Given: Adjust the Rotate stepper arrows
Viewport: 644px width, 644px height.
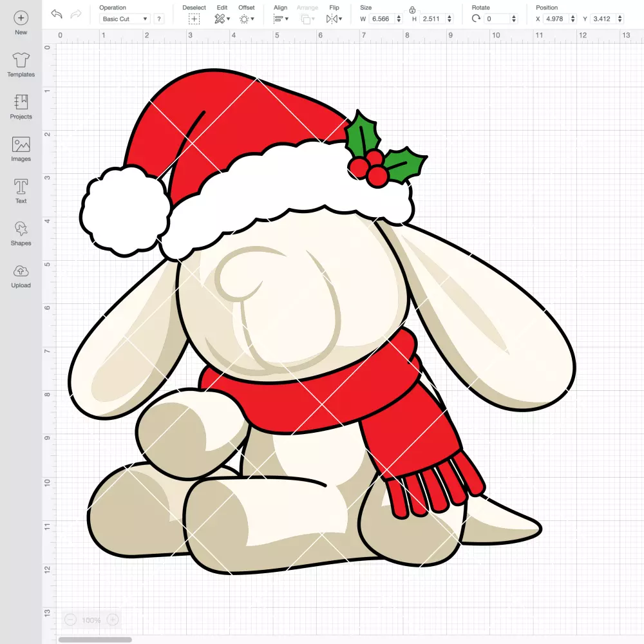Looking at the screenshot, I should tap(514, 19).
